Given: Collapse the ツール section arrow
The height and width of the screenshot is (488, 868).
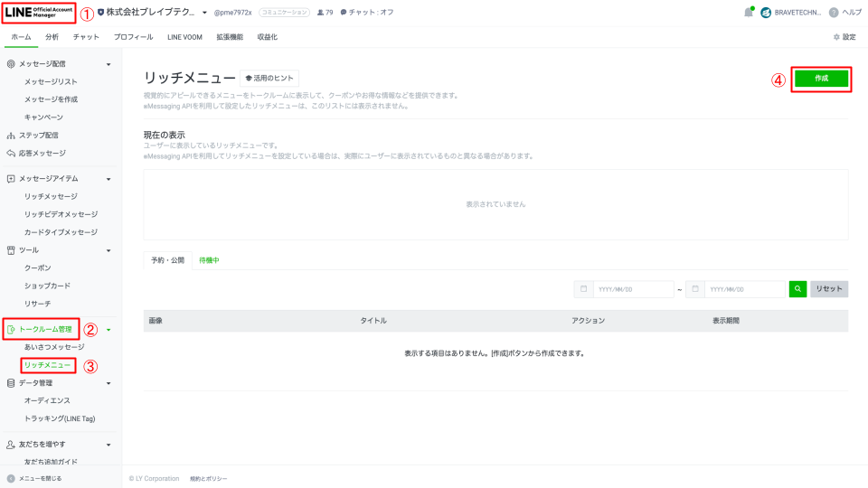Looking at the screenshot, I should [x=108, y=250].
